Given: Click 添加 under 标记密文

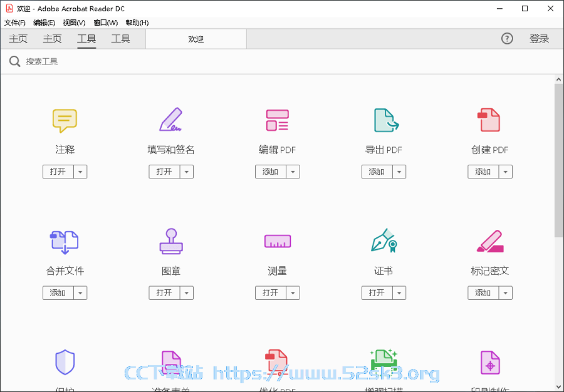Looking at the screenshot, I should (x=483, y=293).
